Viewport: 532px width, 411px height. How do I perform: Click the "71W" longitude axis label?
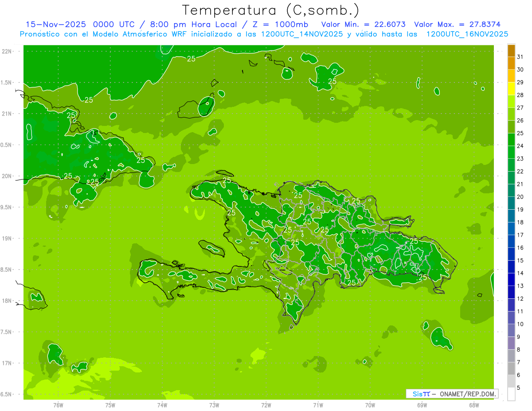click(x=318, y=405)
